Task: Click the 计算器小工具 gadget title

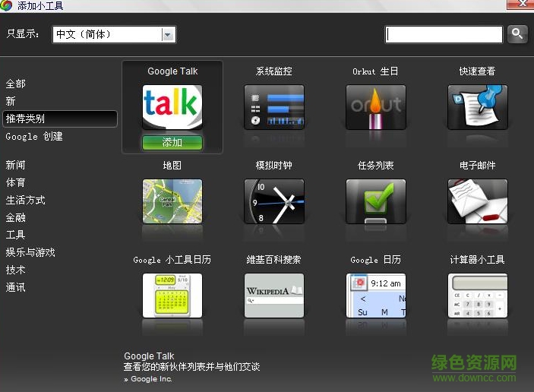Action: (x=477, y=260)
